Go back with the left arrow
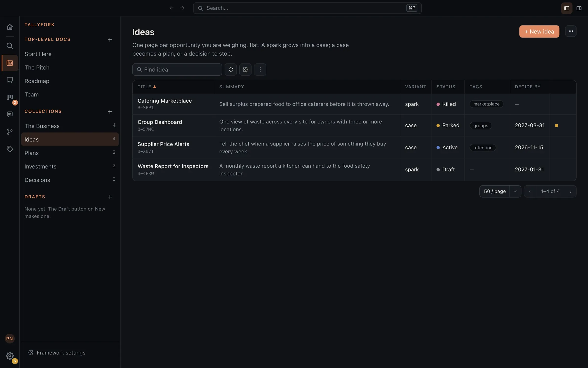588x368 pixels. pos(171,8)
